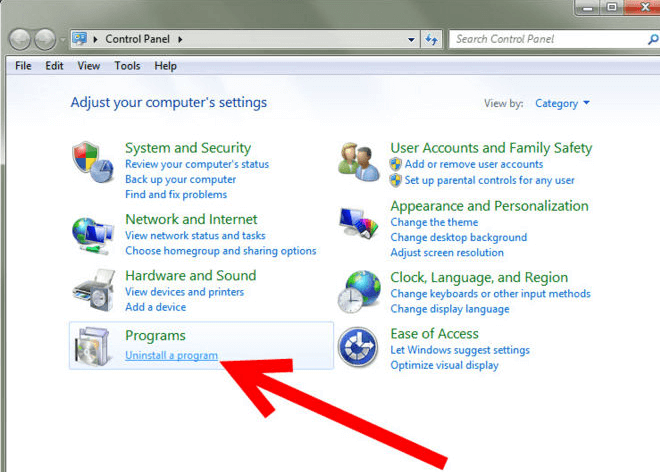Expand the arrow after Control Panel breadcrumb
Image resolution: width=660 pixels, height=472 pixels.
click(x=180, y=39)
